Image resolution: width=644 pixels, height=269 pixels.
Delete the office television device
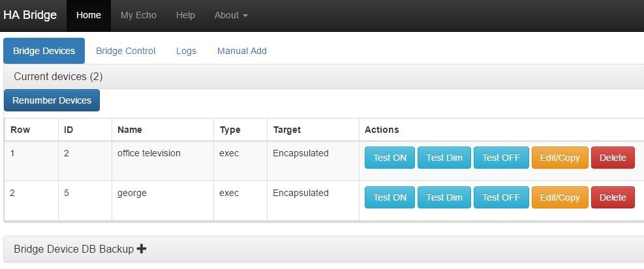[x=613, y=158]
